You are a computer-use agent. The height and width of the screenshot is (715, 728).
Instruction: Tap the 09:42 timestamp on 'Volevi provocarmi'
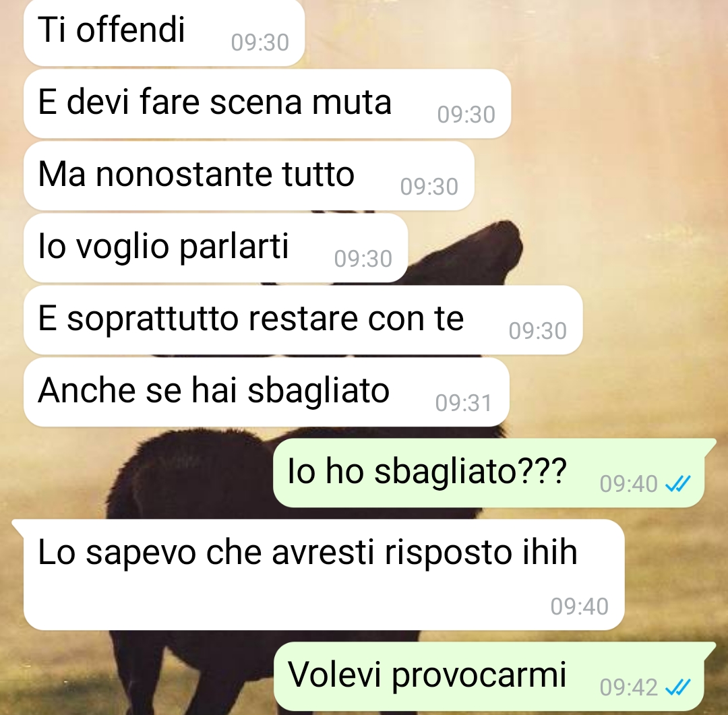tap(628, 687)
